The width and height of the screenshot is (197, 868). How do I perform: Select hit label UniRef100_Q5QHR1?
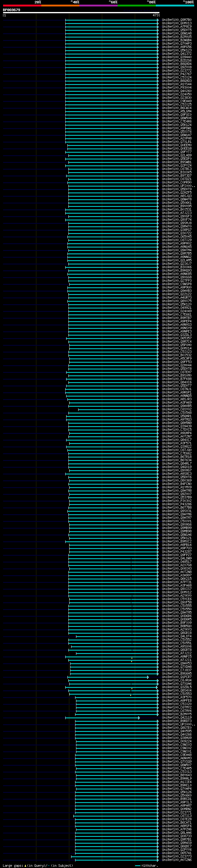[177, 416]
